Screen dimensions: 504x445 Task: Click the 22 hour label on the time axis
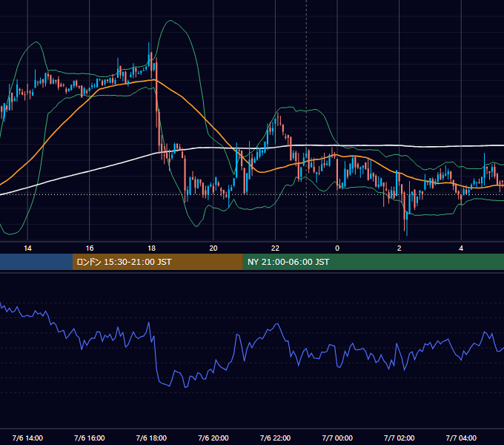275,248
